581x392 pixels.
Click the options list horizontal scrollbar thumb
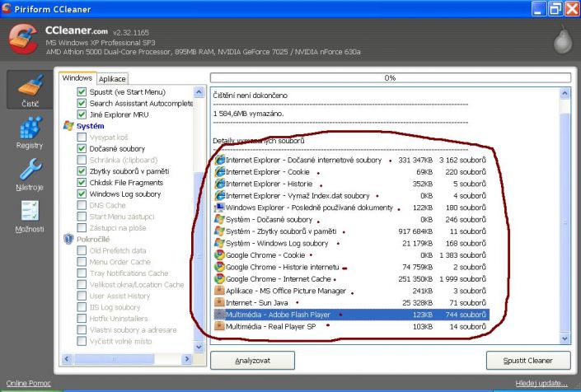[114, 359]
